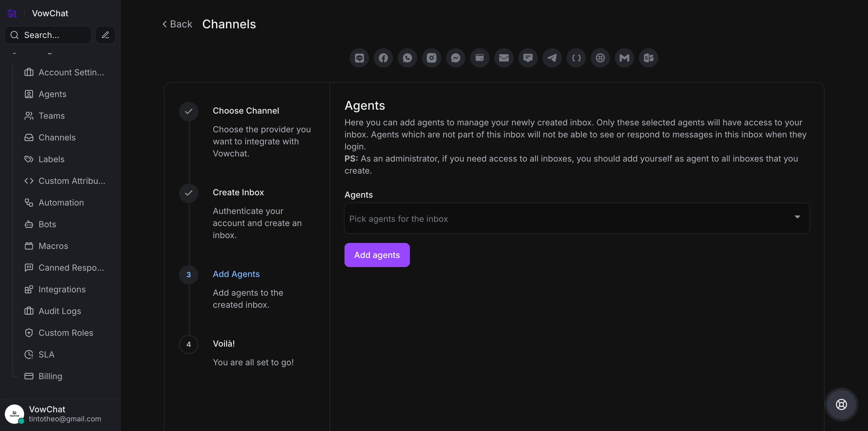
Task: Select the Twilio channel icon
Action: [600, 58]
